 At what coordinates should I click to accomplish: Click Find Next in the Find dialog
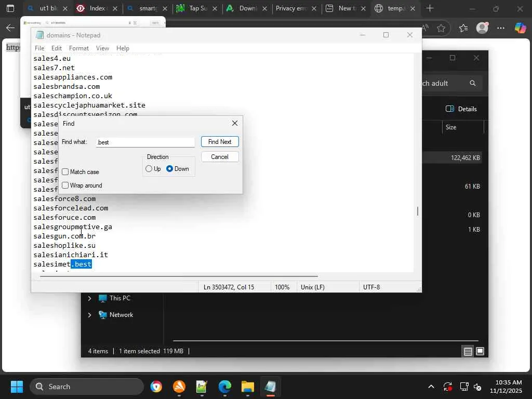(220, 142)
